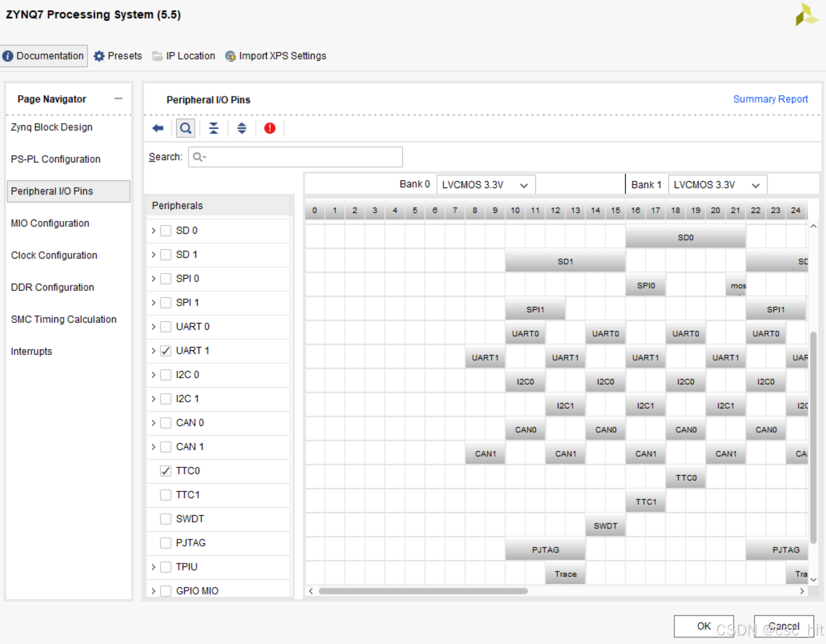The image size is (826, 644).
Task: Click the pin grid scroll right arrow
Action: click(x=801, y=591)
